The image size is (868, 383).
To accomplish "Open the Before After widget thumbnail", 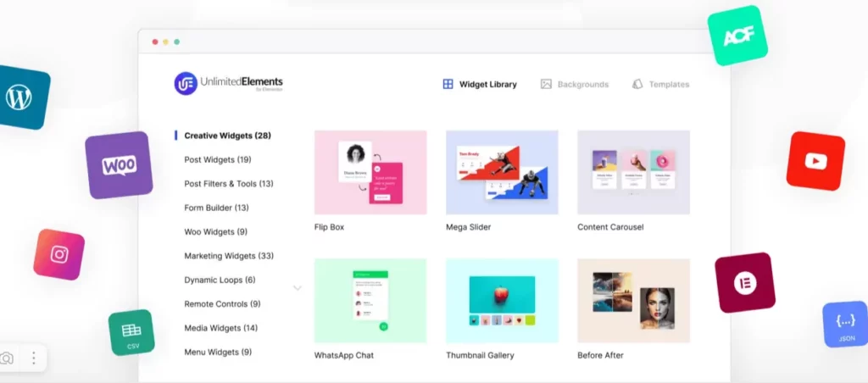I will pos(633,301).
